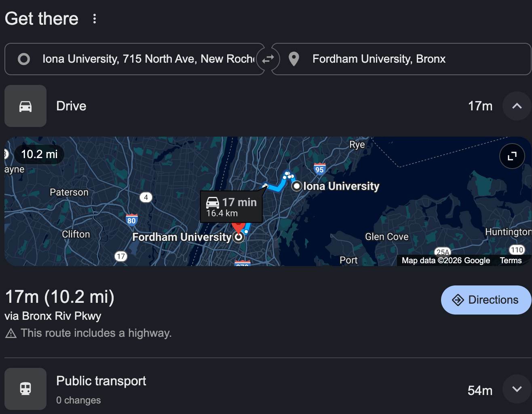The width and height of the screenshot is (532, 414).
Task: Click the train icon for Public transport
Action: click(25, 389)
